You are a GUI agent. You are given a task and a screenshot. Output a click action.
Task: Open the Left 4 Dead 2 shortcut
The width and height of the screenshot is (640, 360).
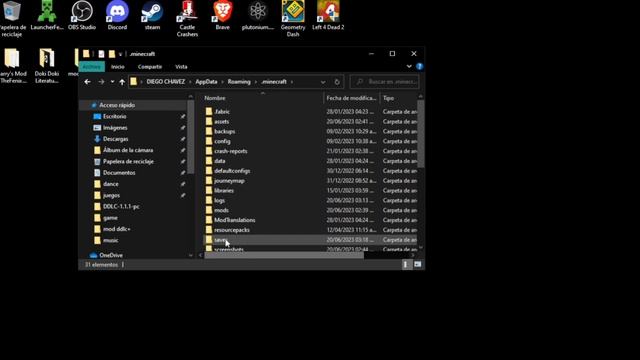[328, 16]
